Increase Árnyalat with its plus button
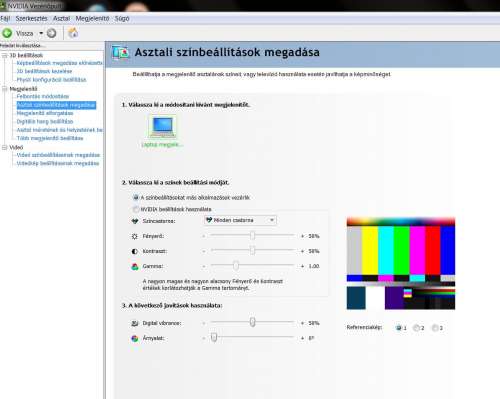Screen dimensions: 500x399 302,338
